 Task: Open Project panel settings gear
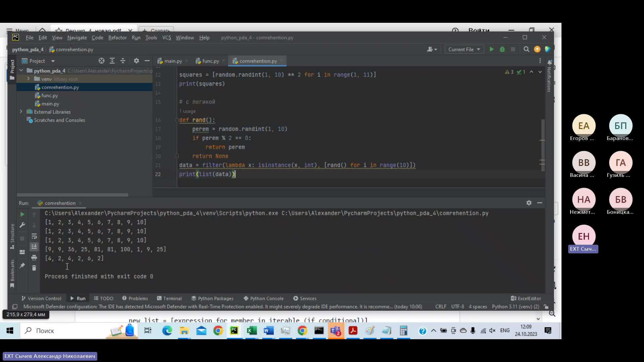[136, 61]
